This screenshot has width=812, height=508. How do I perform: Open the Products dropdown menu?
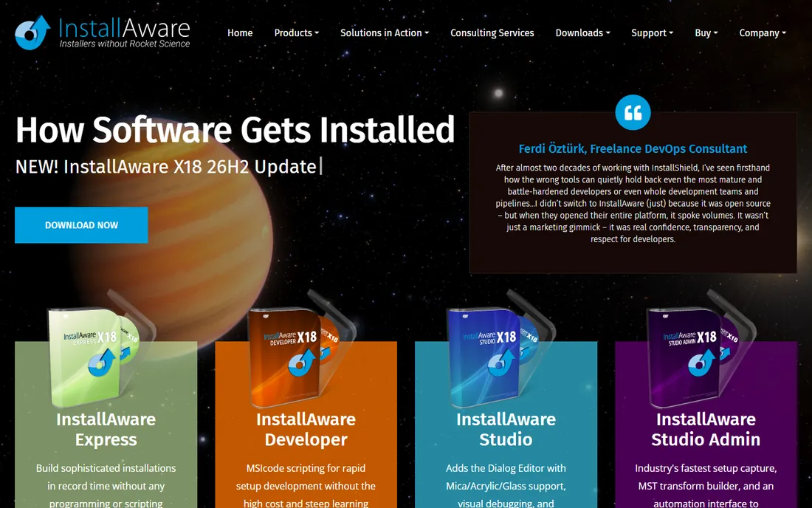click(296, 32)
